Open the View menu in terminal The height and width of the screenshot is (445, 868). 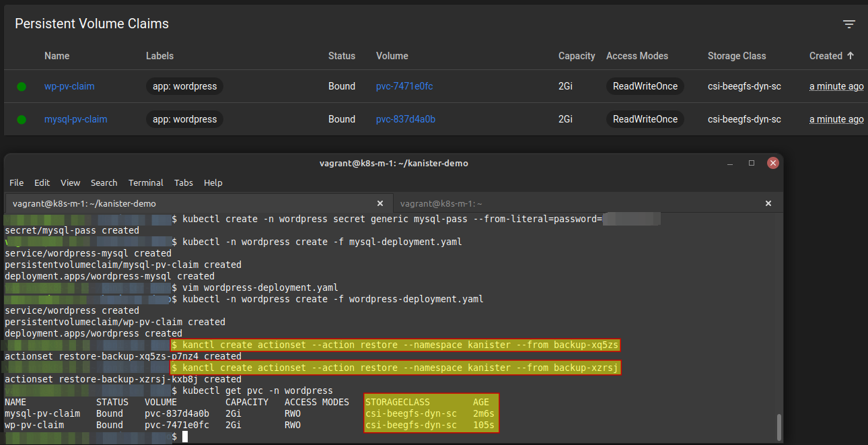tap(70, 182)
